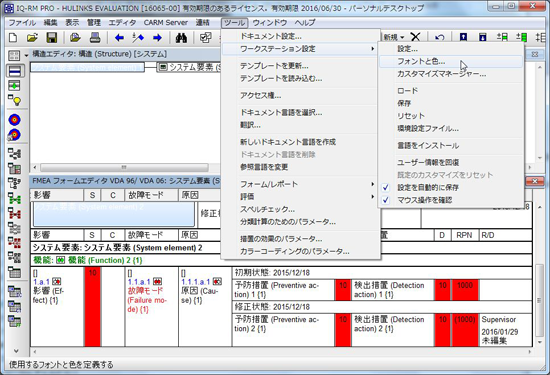Open the 表示 menu
The height and width of the screenshot is (375, 550).
pyautogui.click(x=72, y=23)
